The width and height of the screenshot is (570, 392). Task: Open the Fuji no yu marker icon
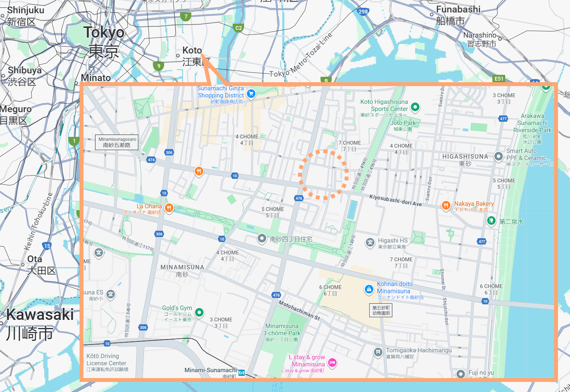point(461,374)
